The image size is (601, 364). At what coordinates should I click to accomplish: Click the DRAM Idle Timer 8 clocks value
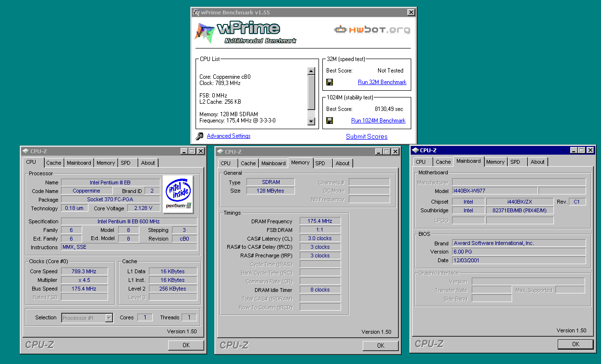pos(320,290)
